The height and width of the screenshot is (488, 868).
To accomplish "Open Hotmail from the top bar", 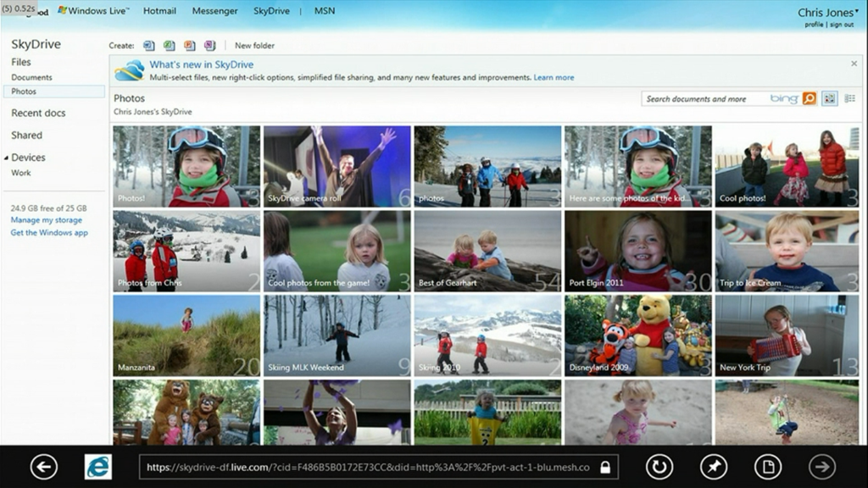I will 159,10.
